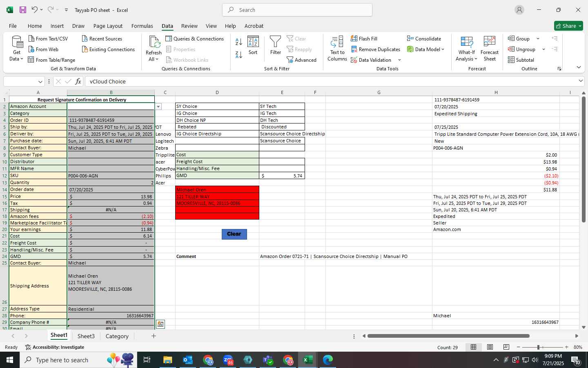Click the Windows Start button
Screen dimensions: 588x368
pos(10,360)
